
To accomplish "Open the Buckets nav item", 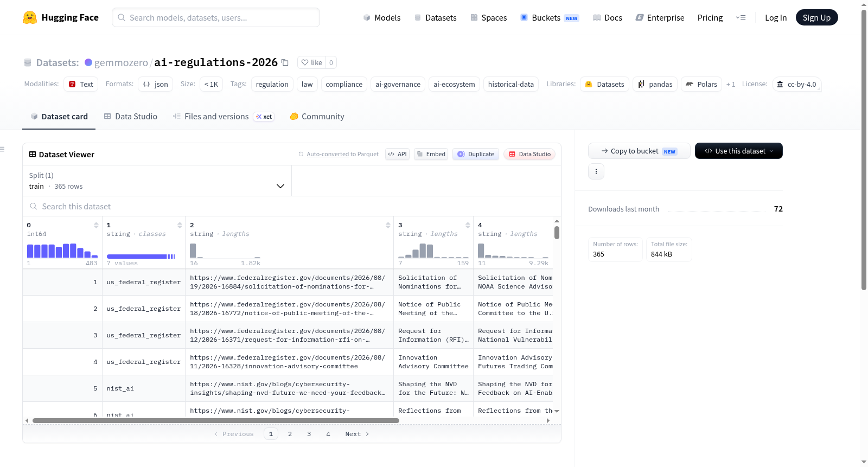I will pyautogui.click(x=550, y=18).
